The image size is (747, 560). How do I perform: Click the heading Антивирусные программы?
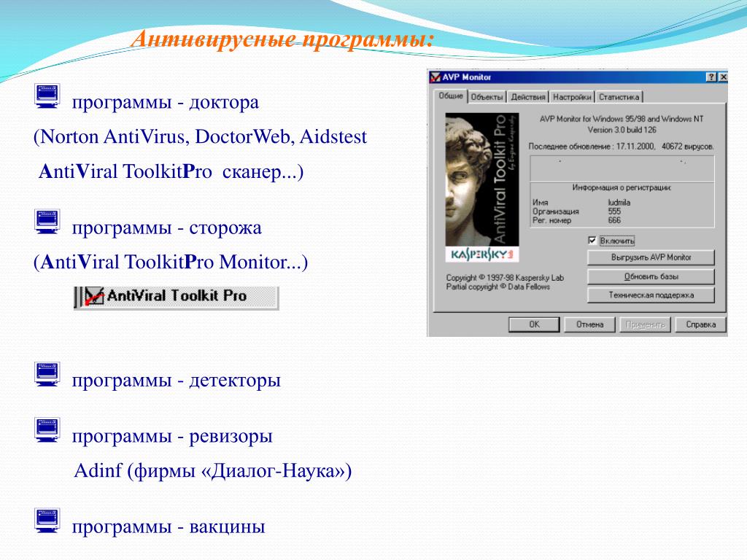[282, 39]
